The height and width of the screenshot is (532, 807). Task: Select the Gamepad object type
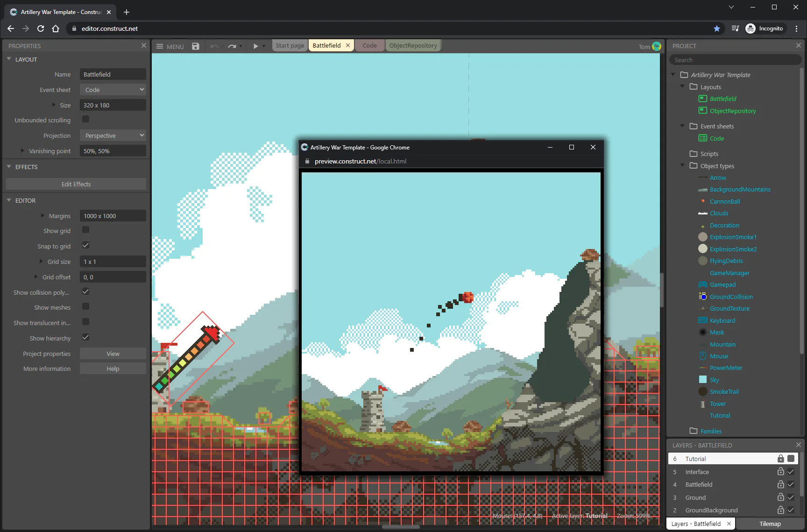[722, 284]
